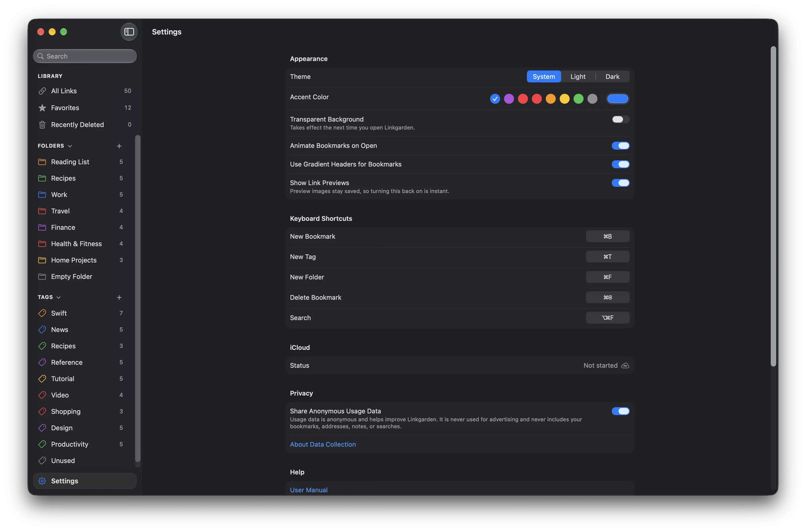Edit the Search shortcut ⌥⌘F

tap(607, 318)
